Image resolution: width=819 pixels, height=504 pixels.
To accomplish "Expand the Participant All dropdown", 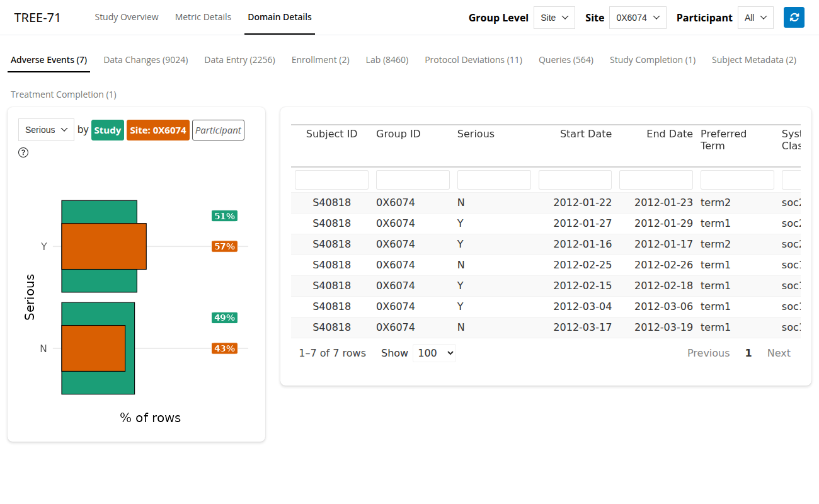I will click(755, 18).
